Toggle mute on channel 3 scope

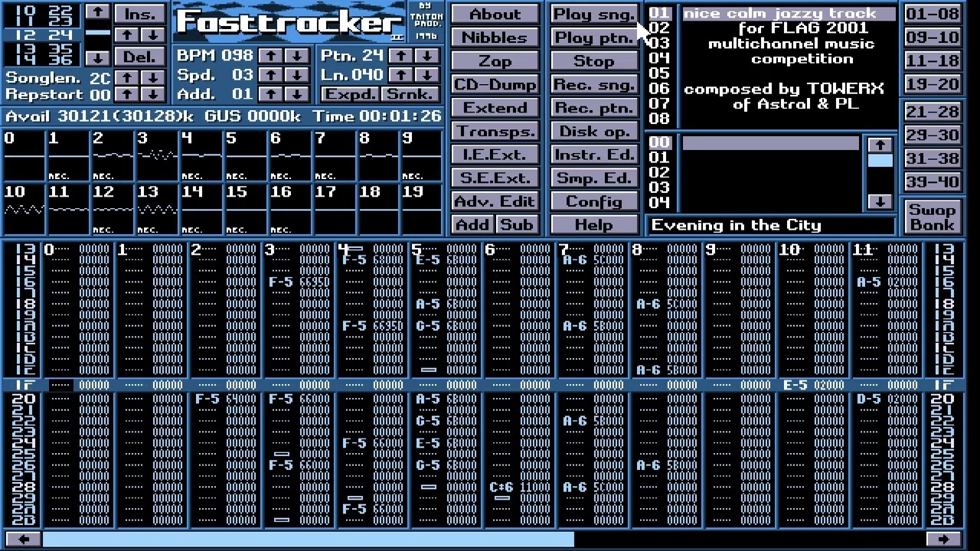pos(157,156)
